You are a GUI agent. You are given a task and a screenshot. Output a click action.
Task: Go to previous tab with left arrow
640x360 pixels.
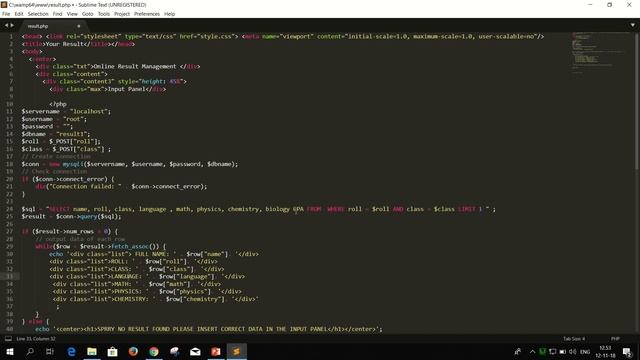point(6,25)
